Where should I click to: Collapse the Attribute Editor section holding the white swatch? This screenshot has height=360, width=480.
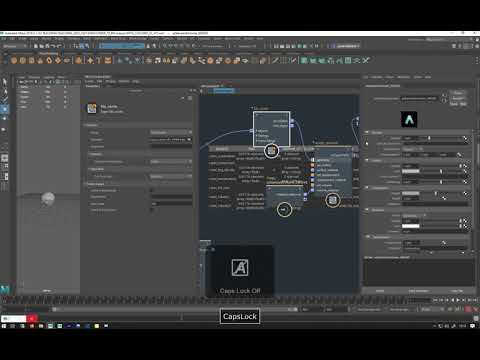pyautogui.click(x=368, y=210)
